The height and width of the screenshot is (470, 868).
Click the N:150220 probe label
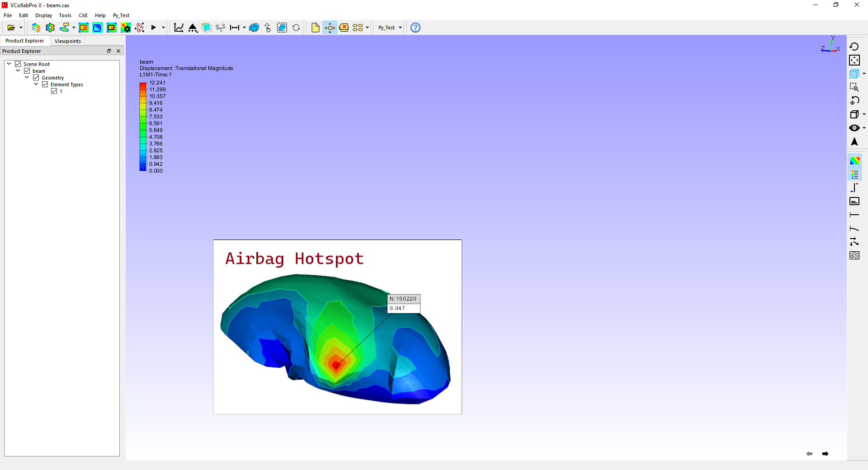[404, 299]
